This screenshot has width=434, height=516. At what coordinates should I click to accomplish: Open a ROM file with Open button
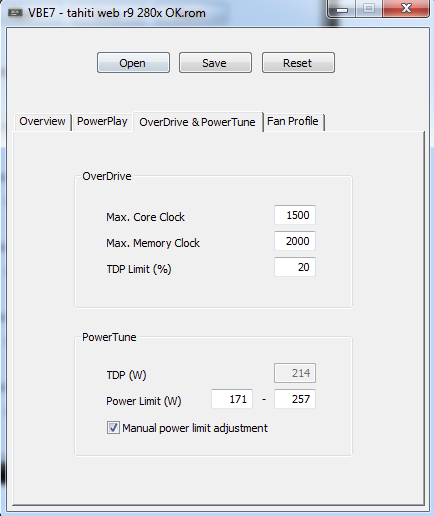(x=133, y=62)
